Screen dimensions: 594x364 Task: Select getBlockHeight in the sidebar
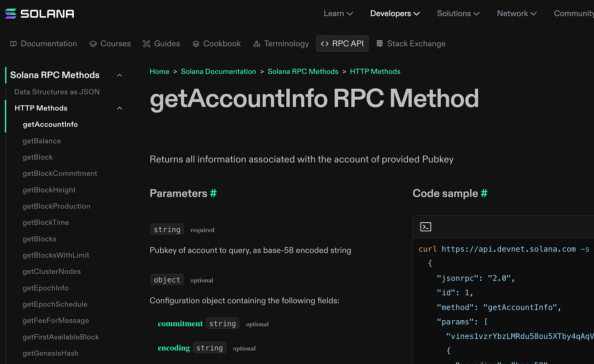[x=49, y=190]
